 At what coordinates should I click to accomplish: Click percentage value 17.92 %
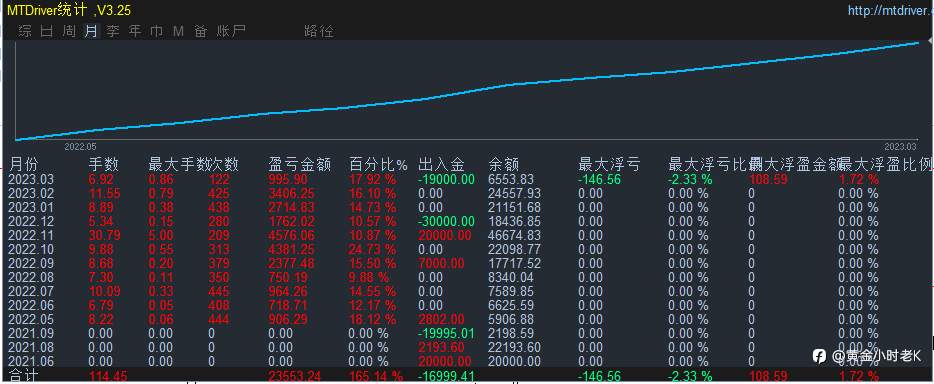pos(372,179)
